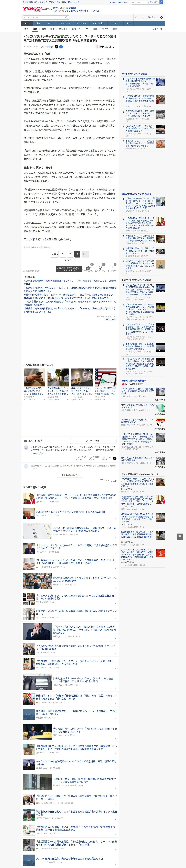The image size is (186, 868).
Task: Open the みんなの意見 navigation tab
Action: point(98,24)
